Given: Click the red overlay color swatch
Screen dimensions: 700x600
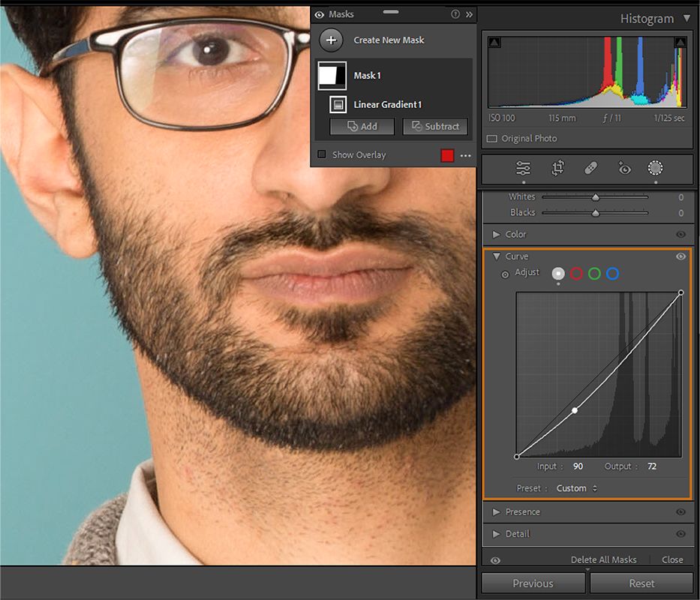Looking at the screenshot, I should tap(448, 154).
